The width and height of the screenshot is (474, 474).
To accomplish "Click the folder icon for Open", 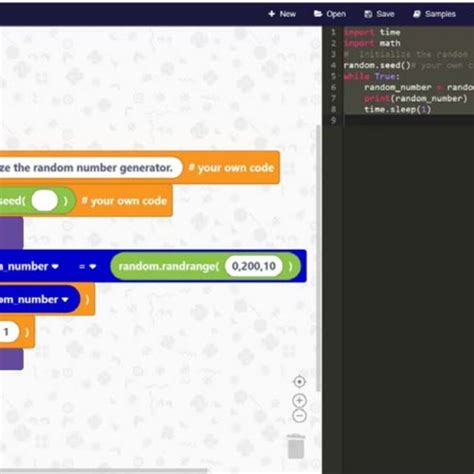I will pos(318,14).
